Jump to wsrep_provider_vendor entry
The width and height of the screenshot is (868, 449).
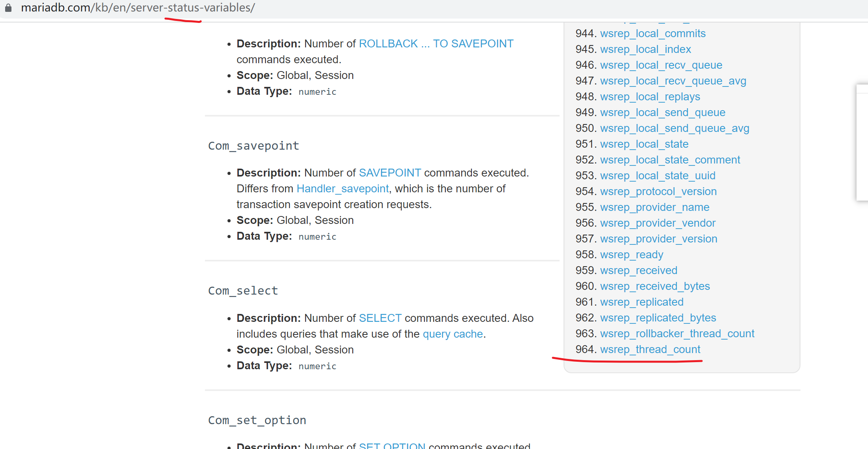pyautogui.click(x=658, y=223)
